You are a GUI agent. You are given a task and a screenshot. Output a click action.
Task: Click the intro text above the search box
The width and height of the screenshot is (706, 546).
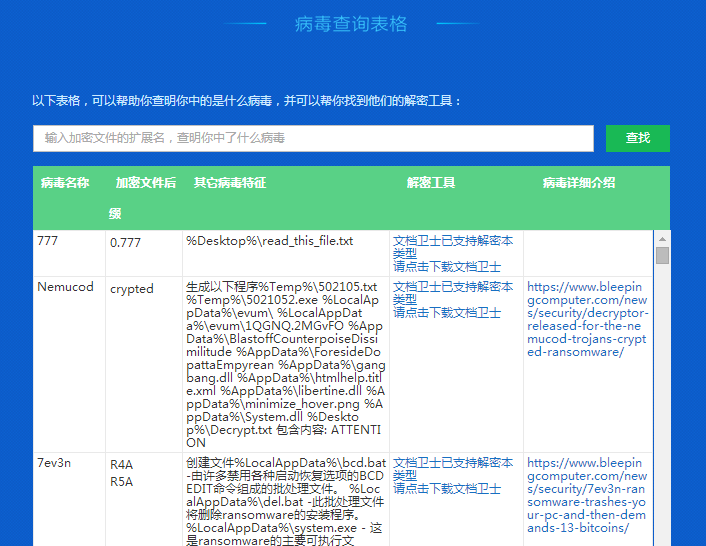247,101
